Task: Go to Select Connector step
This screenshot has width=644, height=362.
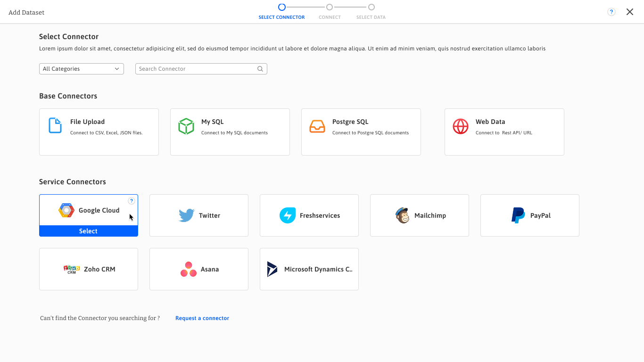Action: coord(281,12)
